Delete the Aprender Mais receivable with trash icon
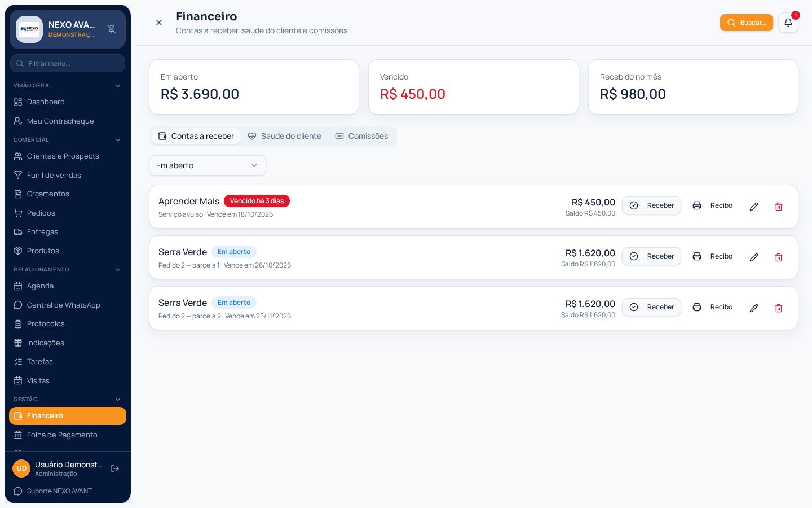 tap(779, 207)
